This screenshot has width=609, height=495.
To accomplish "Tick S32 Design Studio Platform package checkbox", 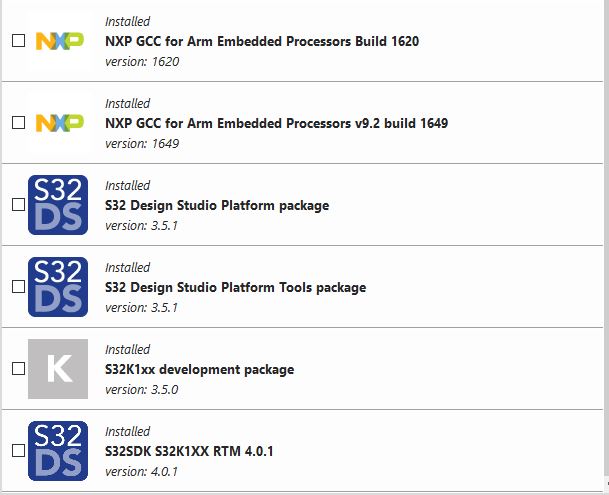I will click(x=18, y=205).
